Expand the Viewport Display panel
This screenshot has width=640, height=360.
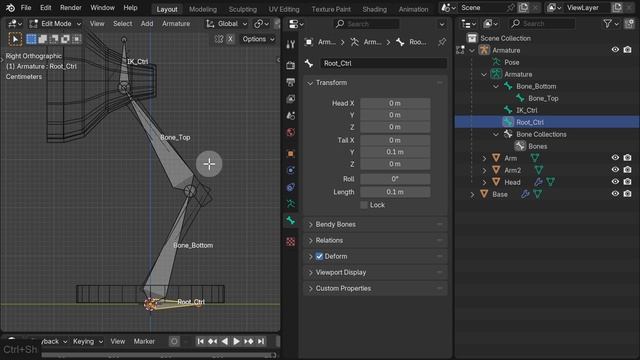pyautogui.click(x=375, y=272)
